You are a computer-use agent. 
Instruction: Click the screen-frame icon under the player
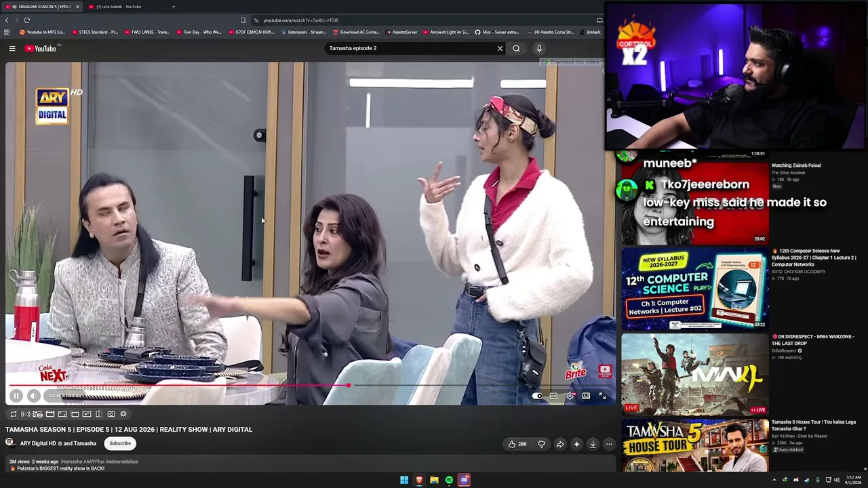tap(62, 414)
